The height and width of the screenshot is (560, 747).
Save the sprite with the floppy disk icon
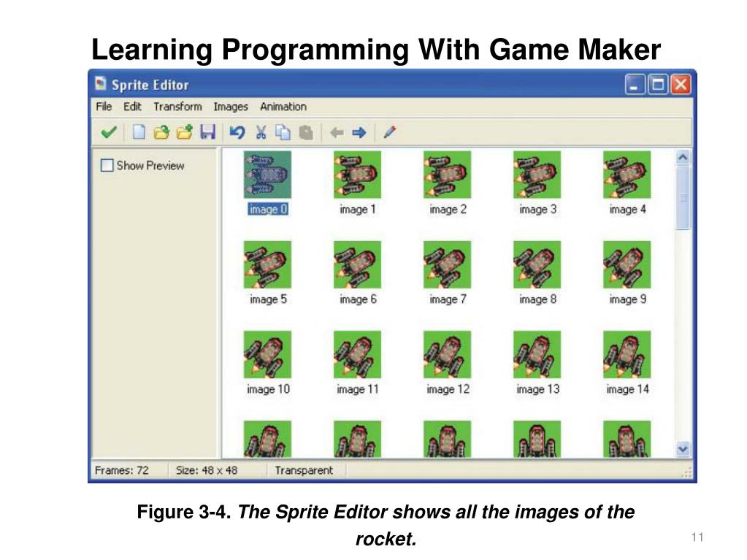(207, 132)
